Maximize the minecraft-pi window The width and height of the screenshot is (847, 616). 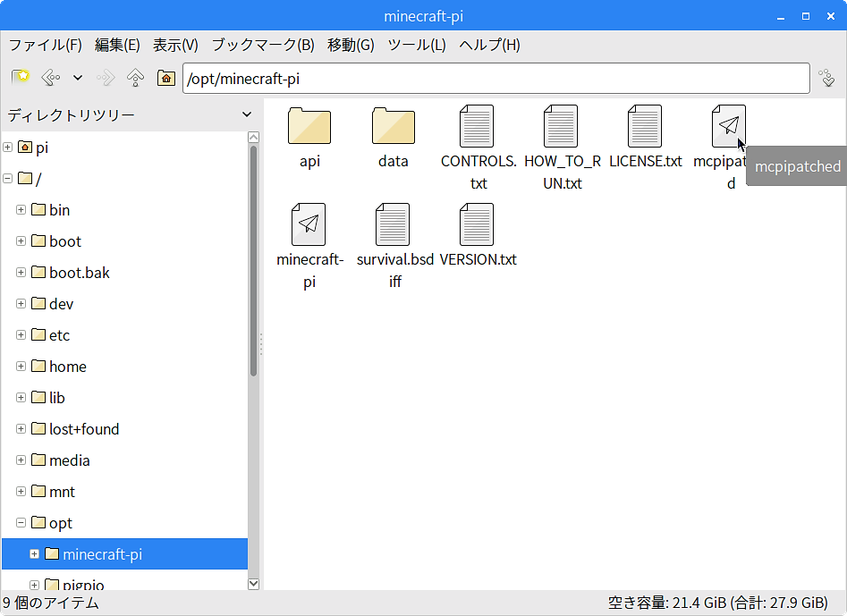pyautogui.click(x=805, y=16)
